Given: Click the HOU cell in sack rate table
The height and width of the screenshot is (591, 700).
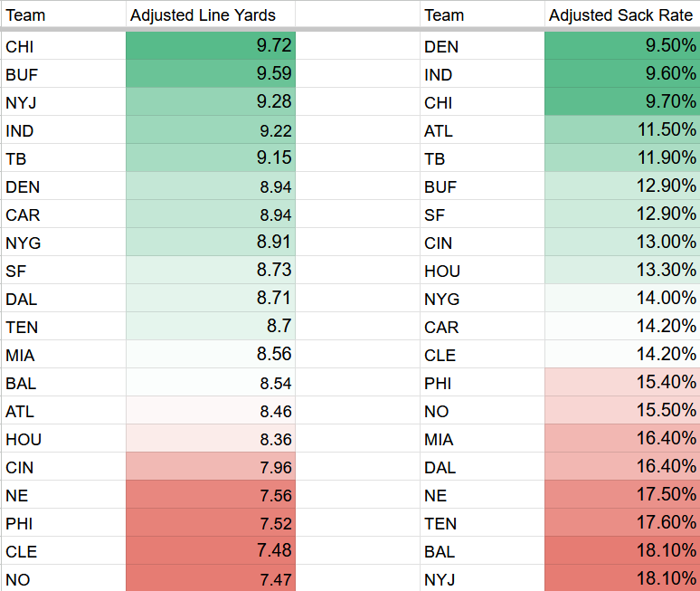Looking at the screenshot, I should click(x=482, y=271).
